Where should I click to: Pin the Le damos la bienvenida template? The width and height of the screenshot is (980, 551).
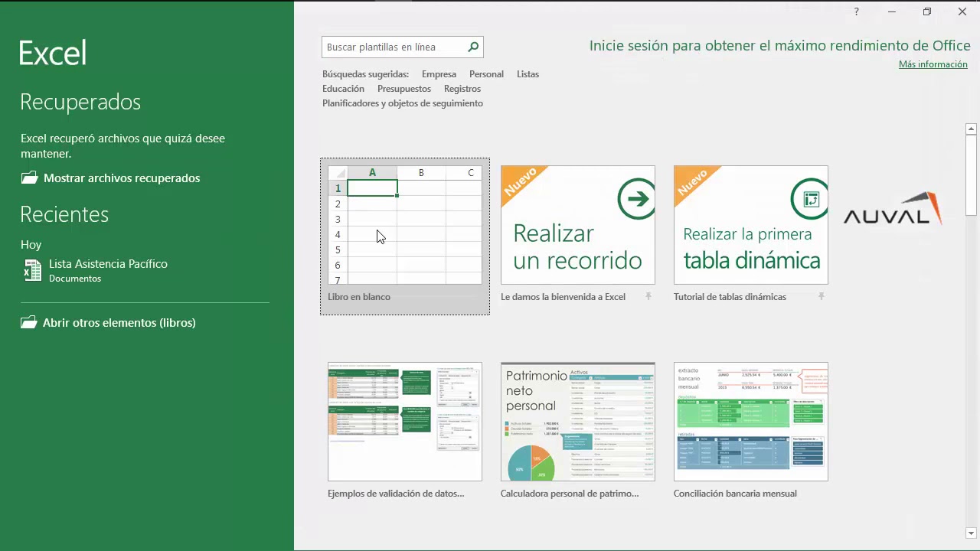click(648, 297)
